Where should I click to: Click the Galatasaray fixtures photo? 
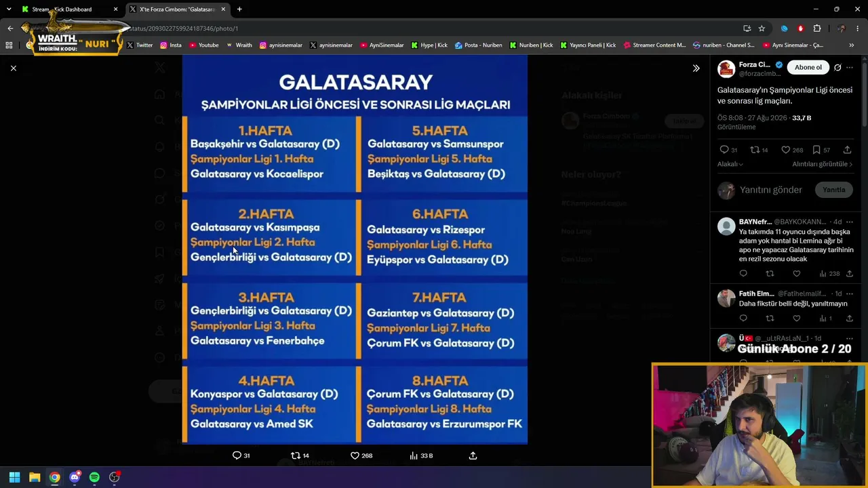point(355,249)
